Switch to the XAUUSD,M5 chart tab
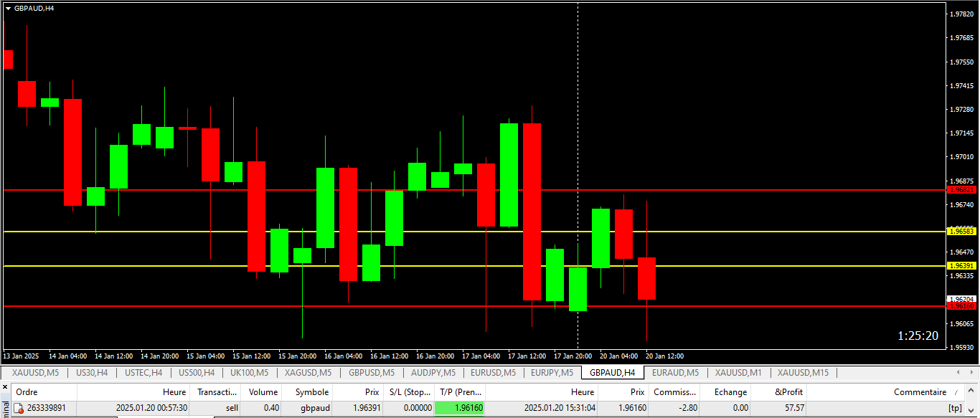This screenshot has width=980, height=418. coord(35,373)
